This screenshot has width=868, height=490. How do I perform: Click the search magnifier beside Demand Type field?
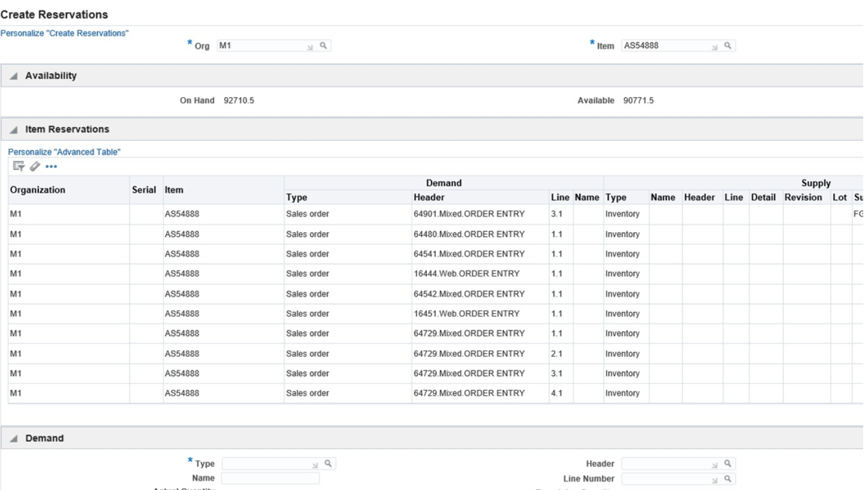coord(328,464)
